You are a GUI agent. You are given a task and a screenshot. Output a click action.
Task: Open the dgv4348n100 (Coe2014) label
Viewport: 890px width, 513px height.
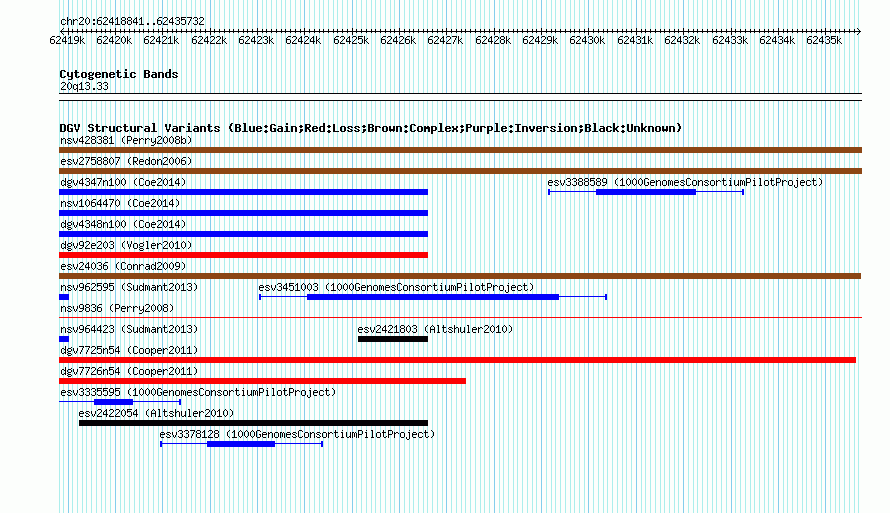(x=123, y=224)
